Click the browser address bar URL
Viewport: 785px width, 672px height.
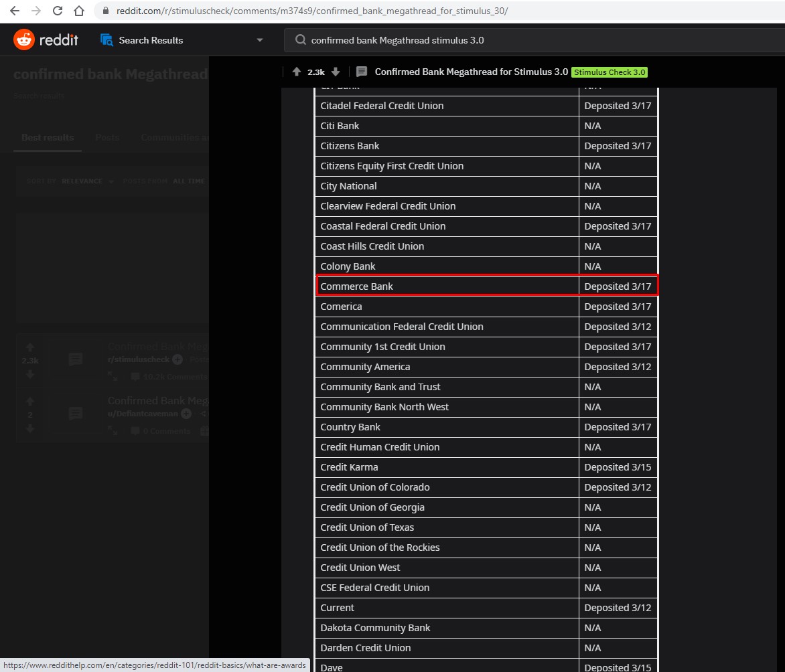pos(312,11)
